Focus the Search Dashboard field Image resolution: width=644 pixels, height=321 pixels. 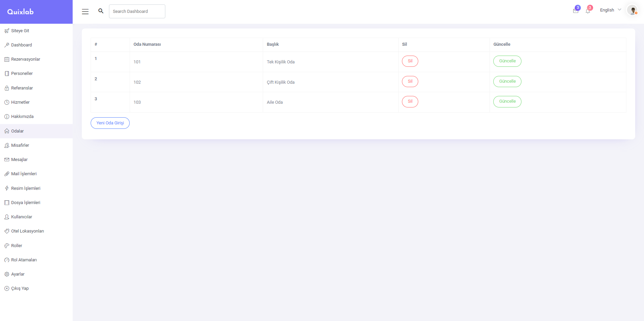(137, 12)
